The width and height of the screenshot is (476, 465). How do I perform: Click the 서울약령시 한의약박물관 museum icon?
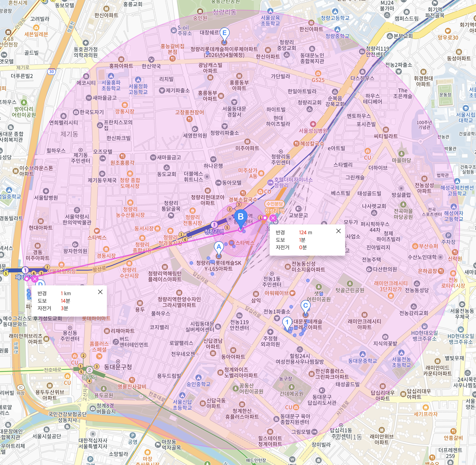[x=77, y=210]
